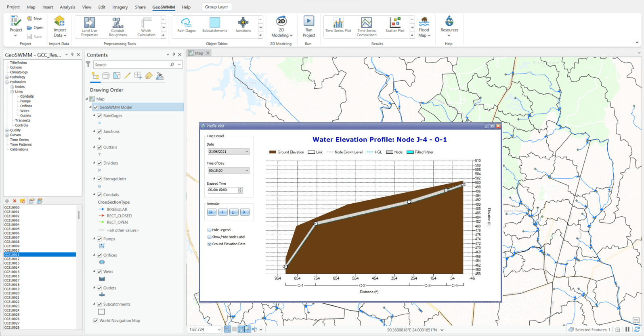
Task: Open the map scale dropdown
Action: [x=219, y=330]
